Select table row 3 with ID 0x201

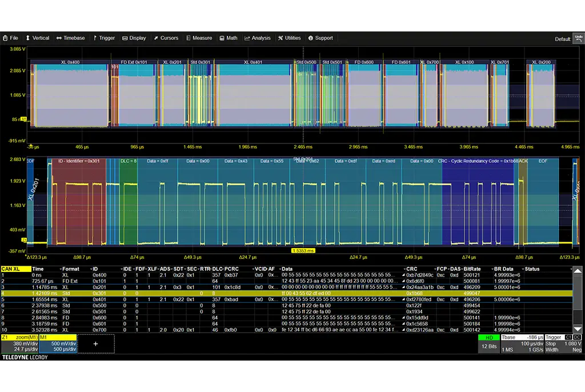coord(287,287)
